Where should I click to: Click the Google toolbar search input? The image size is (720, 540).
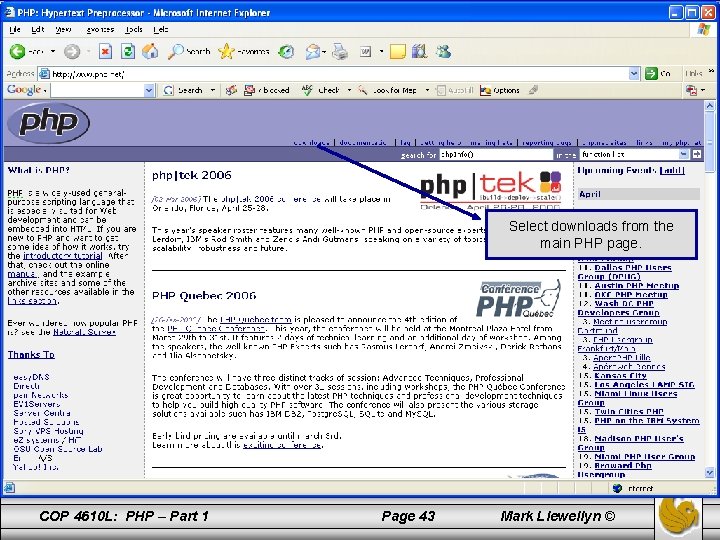[x=98, y=90]
